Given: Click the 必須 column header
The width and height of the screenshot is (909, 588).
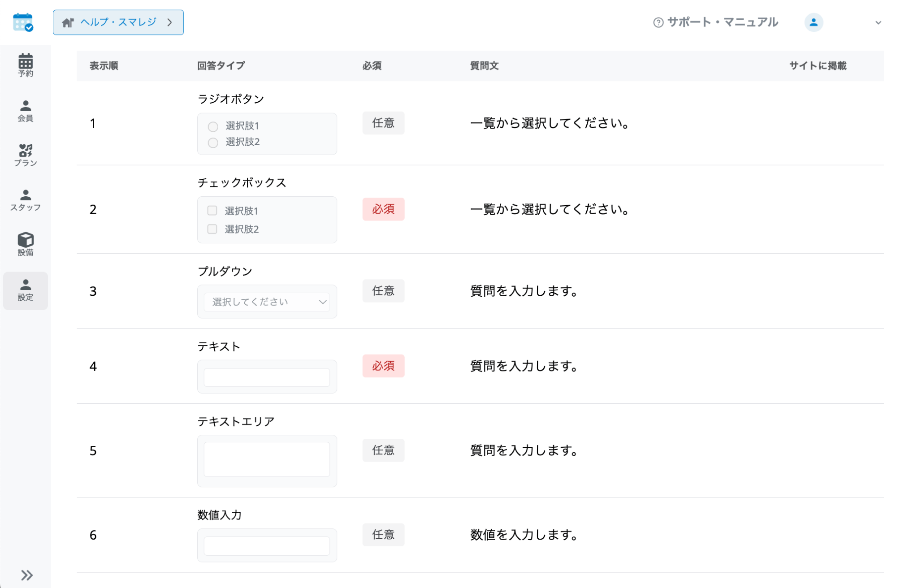Looking at the screenshot, I should 372,66.
